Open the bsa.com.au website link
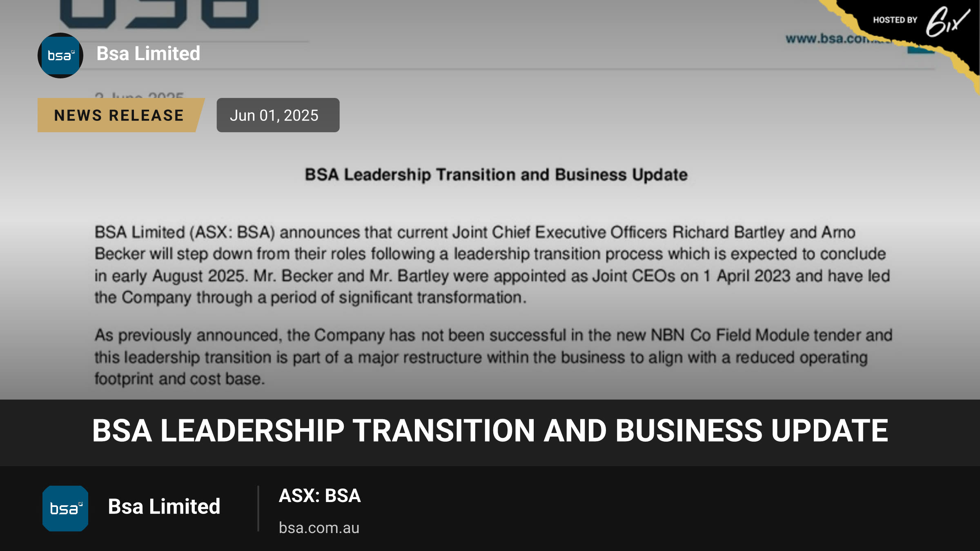This screenshot has height=551, width=980. 319,528
